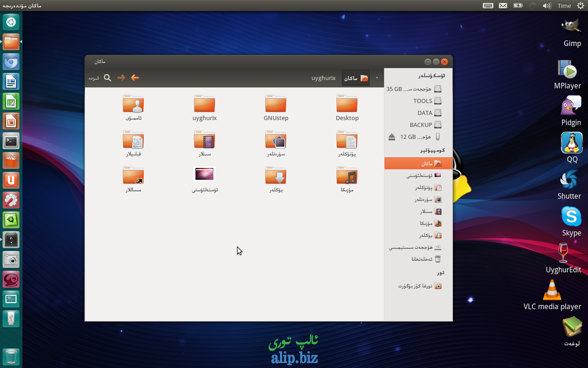588x368 pixels.
Task: Select File System entry in sidebar
Action: click(x=418, y=247)
